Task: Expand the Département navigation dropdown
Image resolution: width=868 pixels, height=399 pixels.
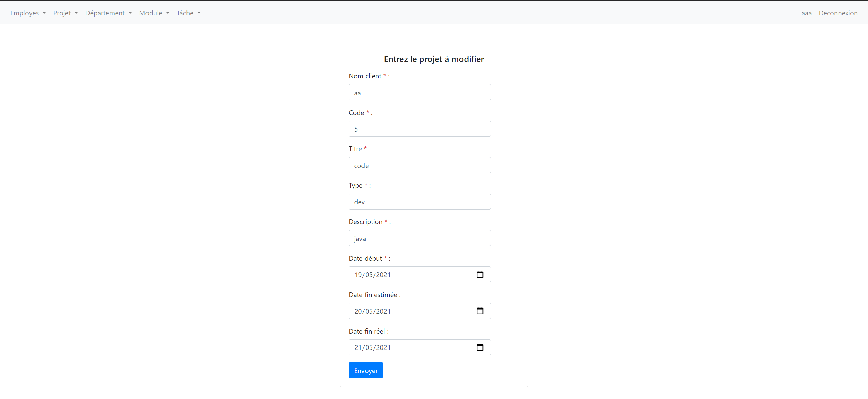Action: point(108,13)
